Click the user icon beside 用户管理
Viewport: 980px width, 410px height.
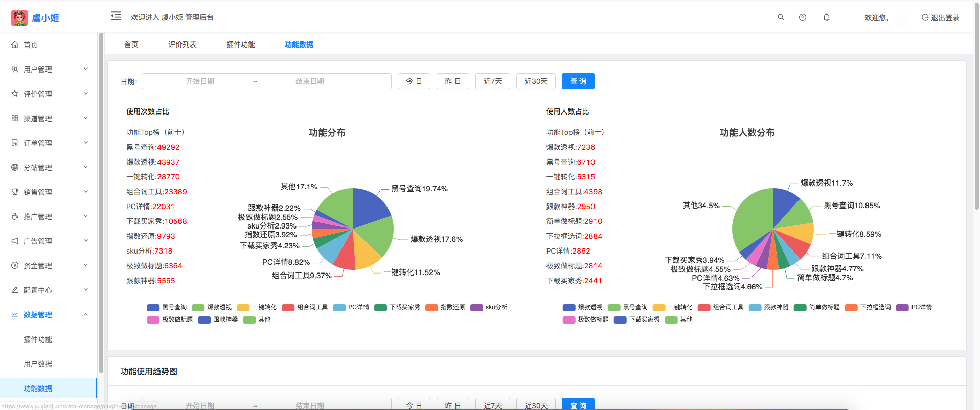coord(15,69)
